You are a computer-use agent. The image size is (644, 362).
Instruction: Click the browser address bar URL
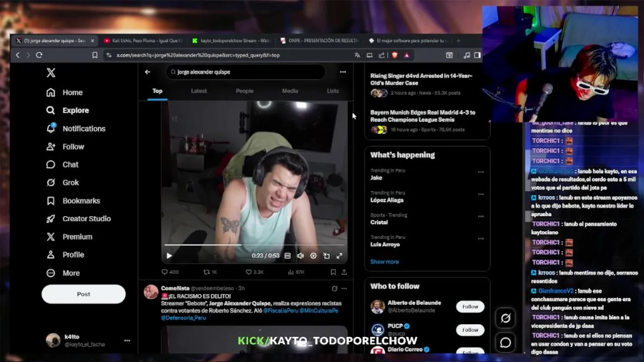[x=198, y=55]
